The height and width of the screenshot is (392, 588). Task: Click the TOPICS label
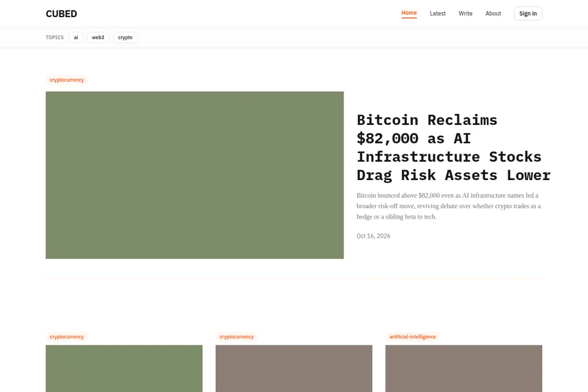(55, 37)
